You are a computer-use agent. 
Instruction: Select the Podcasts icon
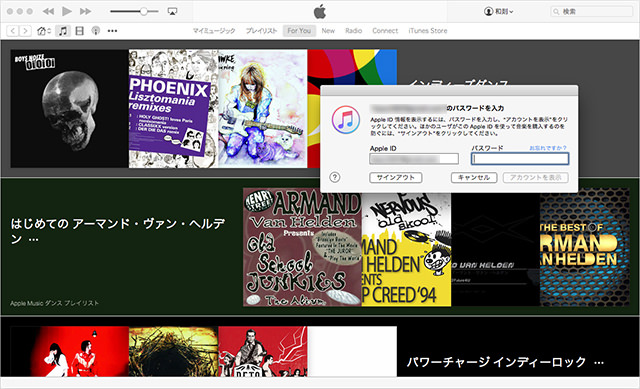coord(96,31)
